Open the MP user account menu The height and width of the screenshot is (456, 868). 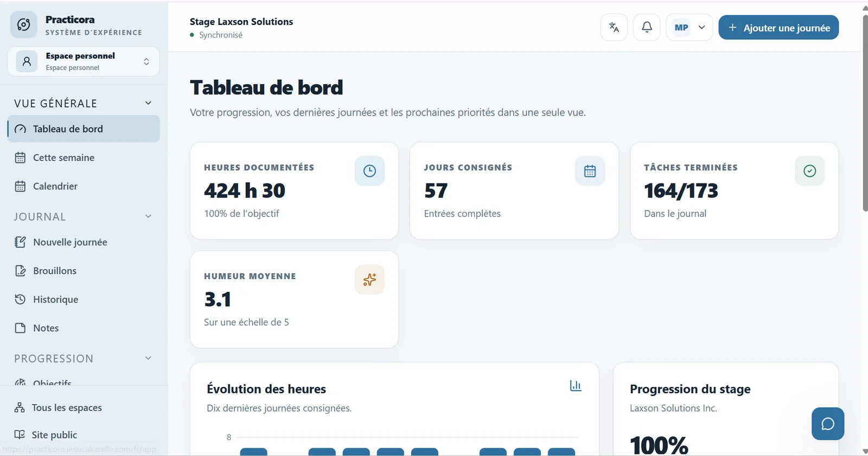click(689, 27)
